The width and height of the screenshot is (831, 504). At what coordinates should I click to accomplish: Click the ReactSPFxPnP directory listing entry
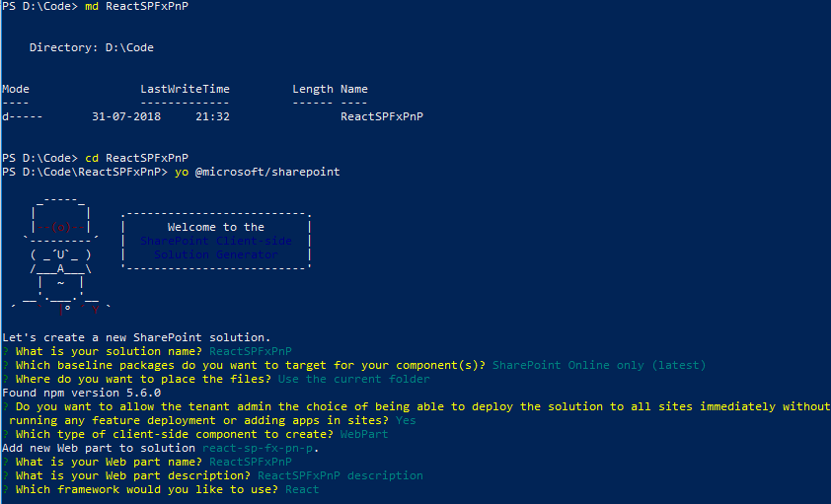(x=382, y=116)
